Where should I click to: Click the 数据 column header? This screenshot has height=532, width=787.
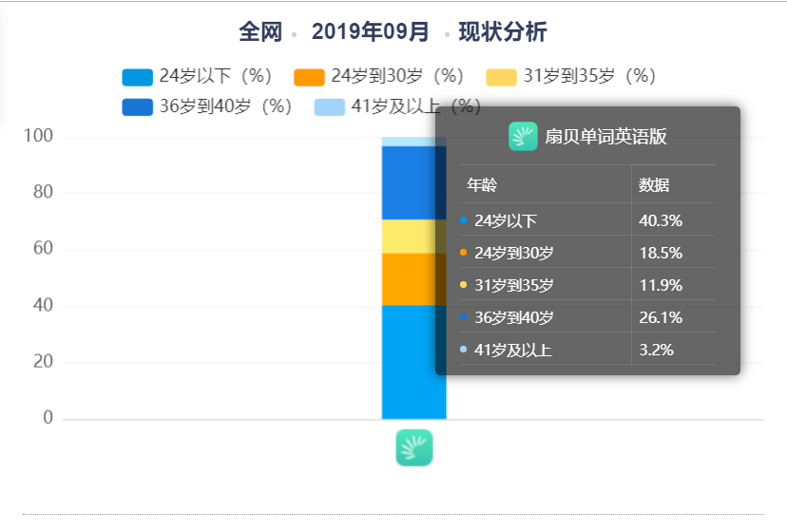[654, 184]
